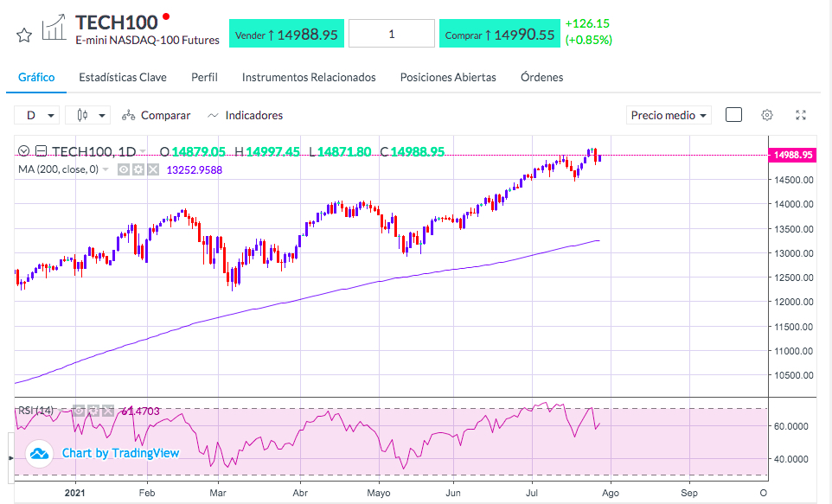Open the Perfil tab
This screenshot has height=504, width=832.
tap(204, 78)
